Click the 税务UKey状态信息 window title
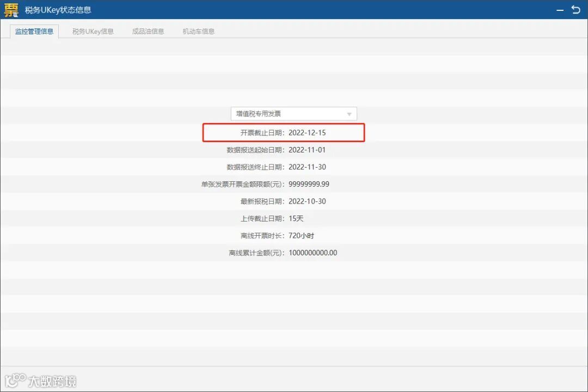588x392 pixels. click(x=58, y=10)
